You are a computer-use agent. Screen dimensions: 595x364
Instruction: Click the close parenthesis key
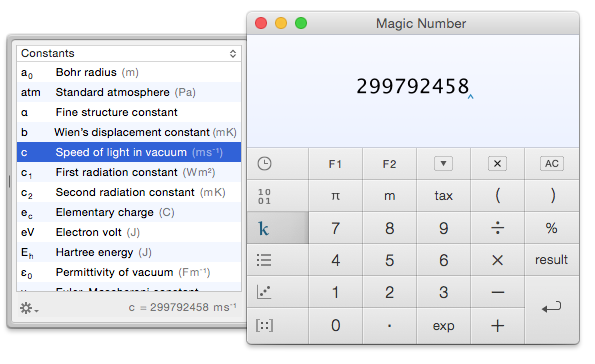click(552, 196)
